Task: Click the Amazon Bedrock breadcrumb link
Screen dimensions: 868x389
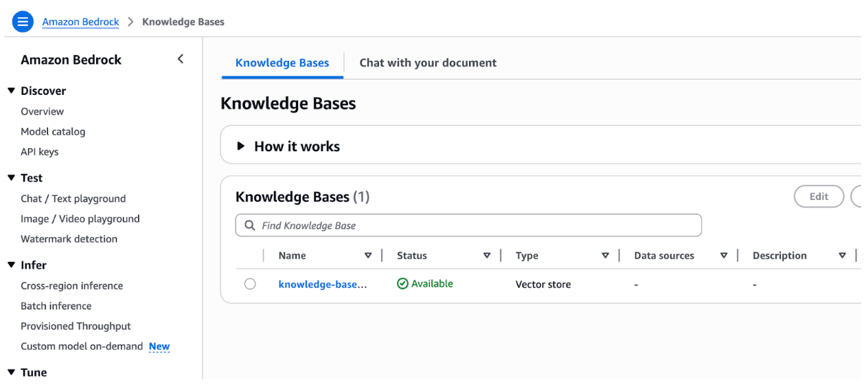Action: [80, 22]
